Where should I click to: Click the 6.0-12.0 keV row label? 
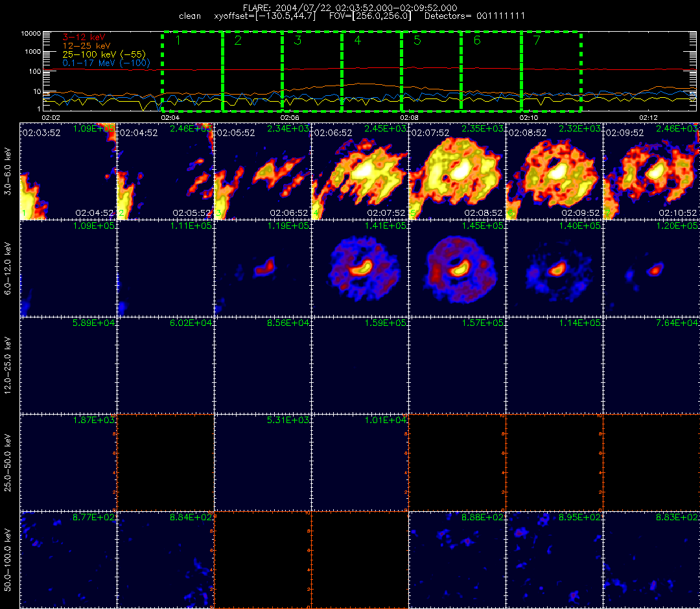(x=8, y=269)
